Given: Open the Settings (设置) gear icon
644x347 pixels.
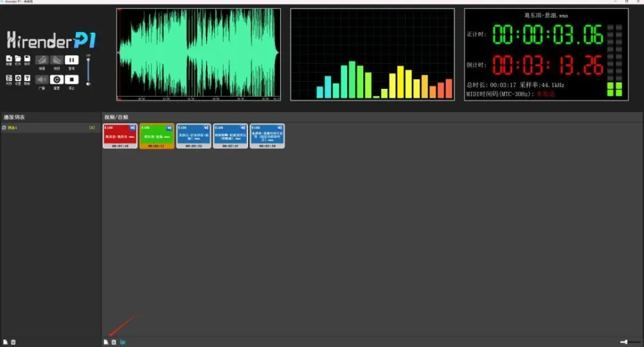Looking at the screenshot, I should [18, 79].
